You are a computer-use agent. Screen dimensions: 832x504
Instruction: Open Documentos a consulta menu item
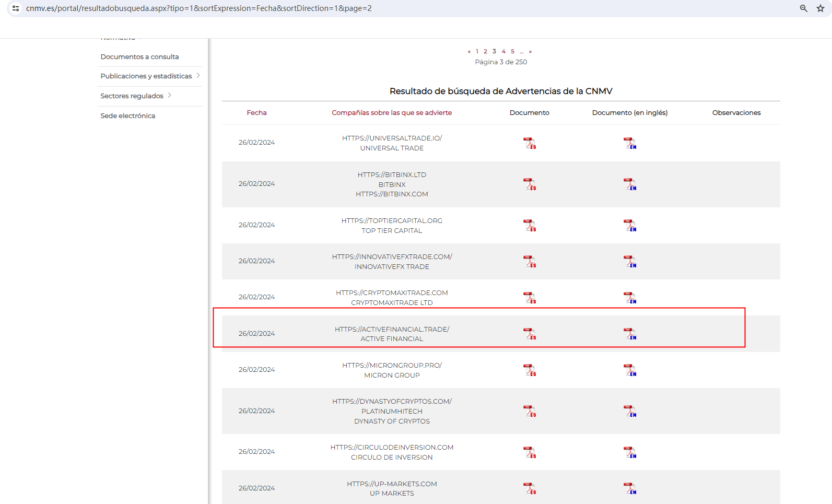tap(139, 57)
